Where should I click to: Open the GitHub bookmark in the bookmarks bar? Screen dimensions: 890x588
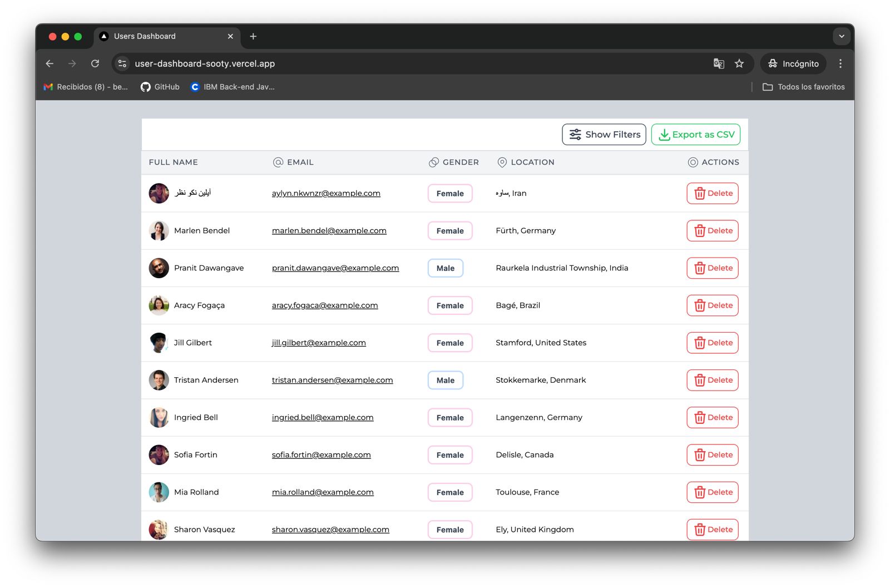point(160,87)
